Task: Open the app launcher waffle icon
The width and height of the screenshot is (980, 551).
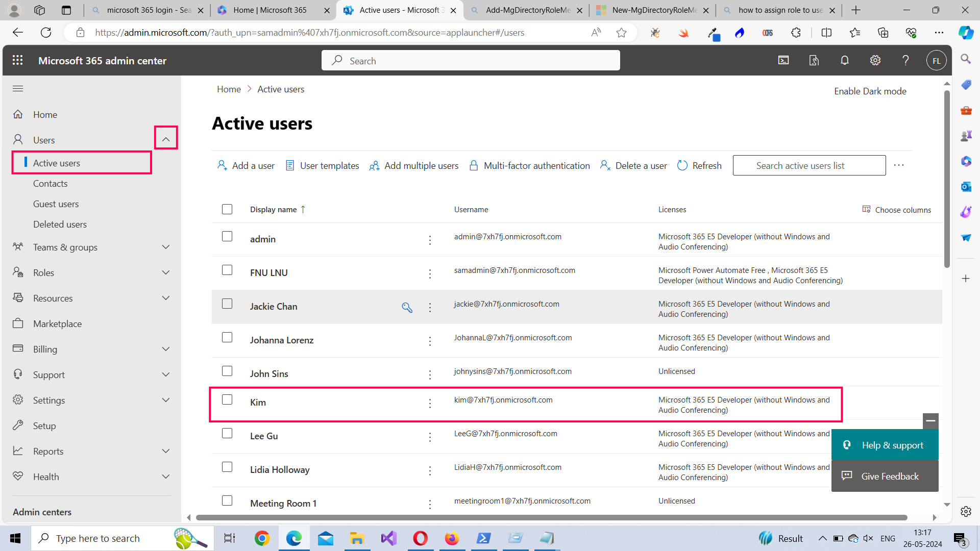Action: (x=18, y=60)
